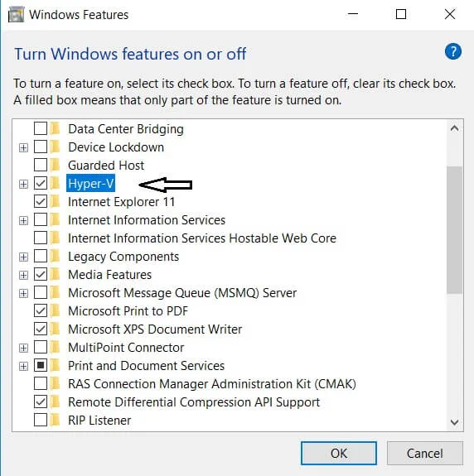Click the RIP Listener folder icon

point(55,420)
